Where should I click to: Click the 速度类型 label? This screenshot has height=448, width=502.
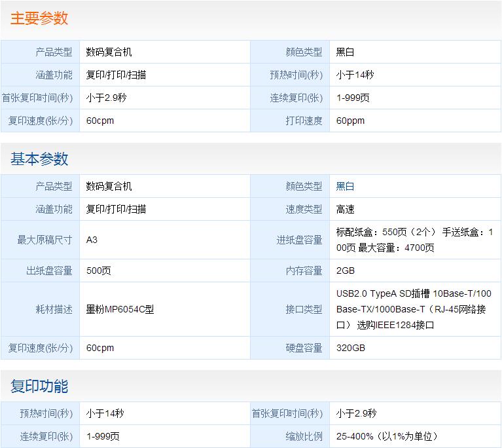click(x=304, y=209)
